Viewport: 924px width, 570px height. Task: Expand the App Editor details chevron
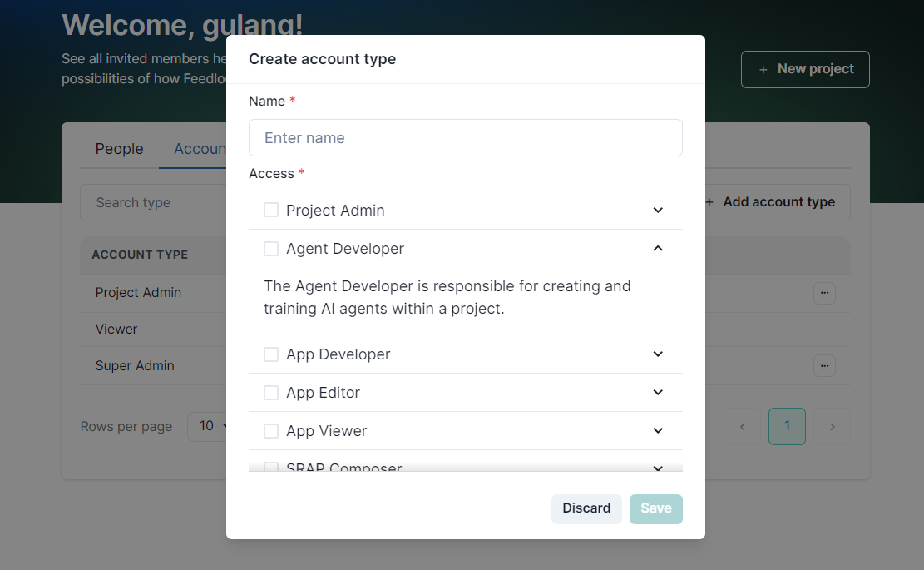pos(658,393)
